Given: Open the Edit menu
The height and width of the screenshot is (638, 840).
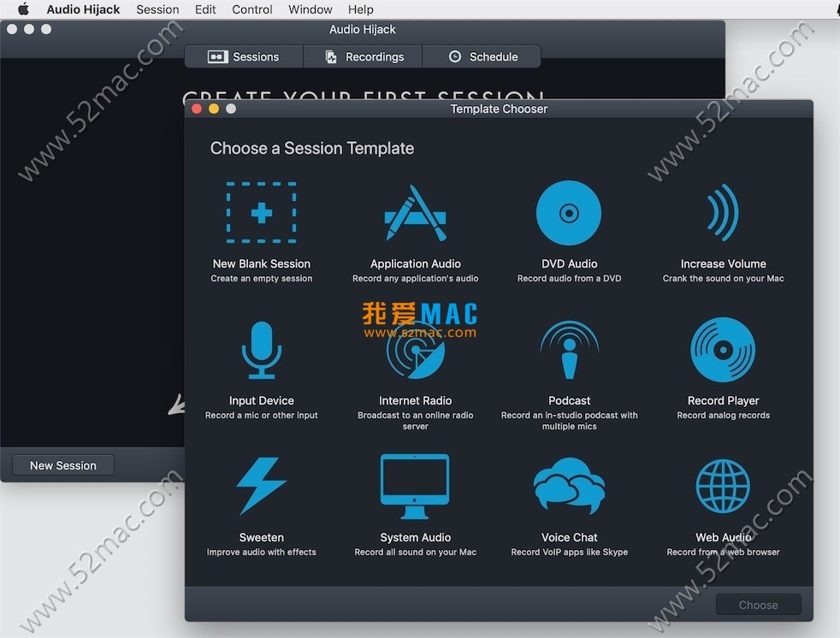Looking at the screenshot, I should (x=205, y=9).
